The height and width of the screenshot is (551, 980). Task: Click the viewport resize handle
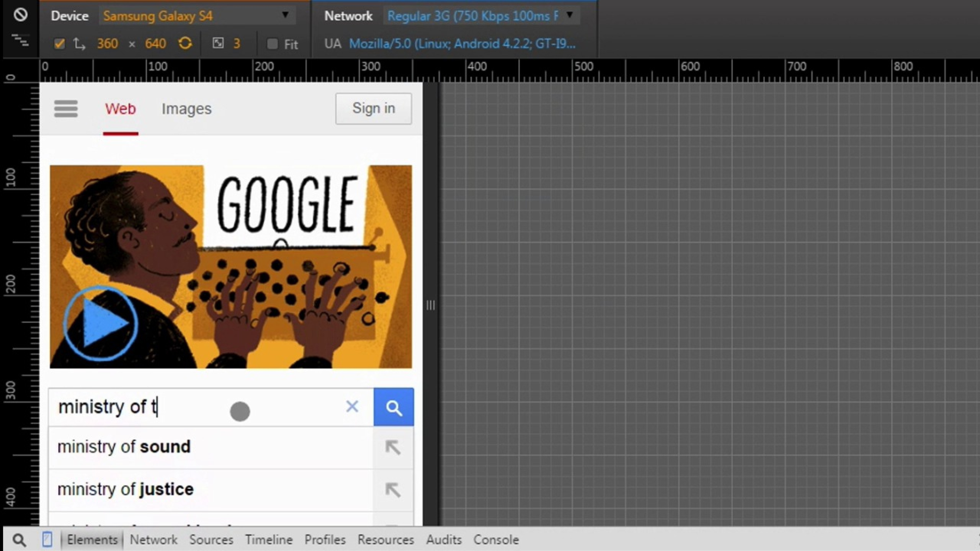[x=430, y=305]
